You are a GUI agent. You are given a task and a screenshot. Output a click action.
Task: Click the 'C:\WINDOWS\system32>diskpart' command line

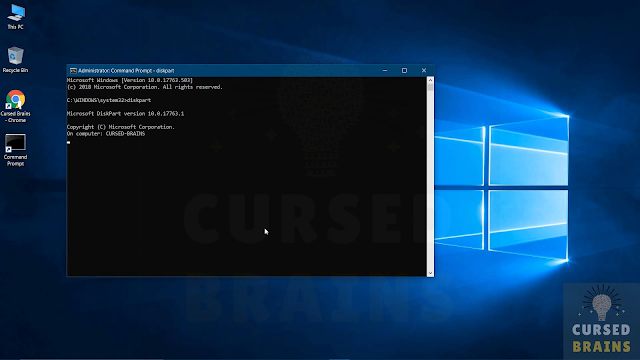click(109, 100)
